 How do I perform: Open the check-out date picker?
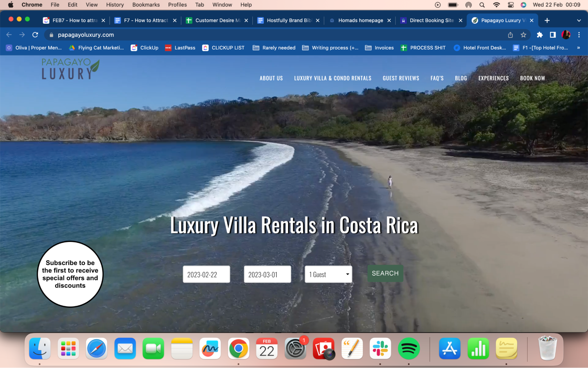click(267, 274)
